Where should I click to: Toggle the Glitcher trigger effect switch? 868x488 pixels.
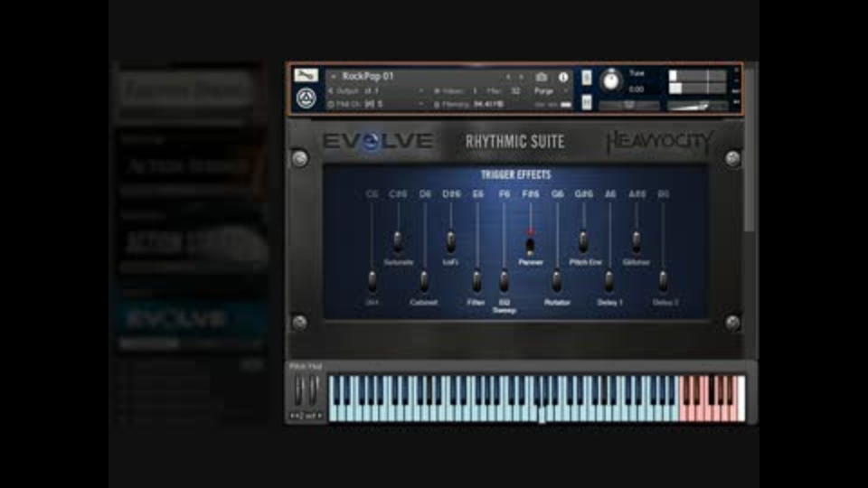pyautogui.click(x=636, y=240)
